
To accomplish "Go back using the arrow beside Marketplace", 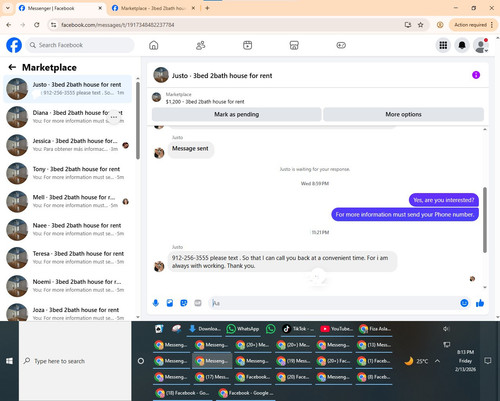I will click(x=12, y=67).
